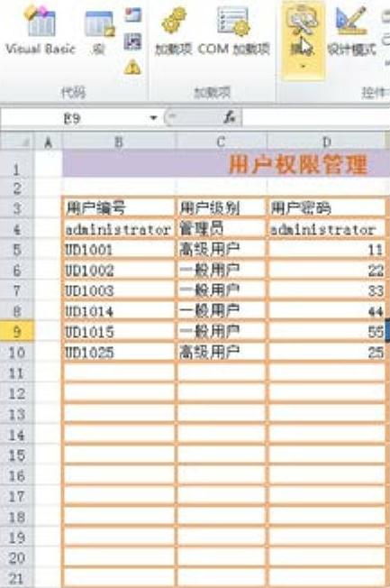Open COM Add-Ins (COM 加载项)
This screenshot has height=588, width=390.
point(234,31)
